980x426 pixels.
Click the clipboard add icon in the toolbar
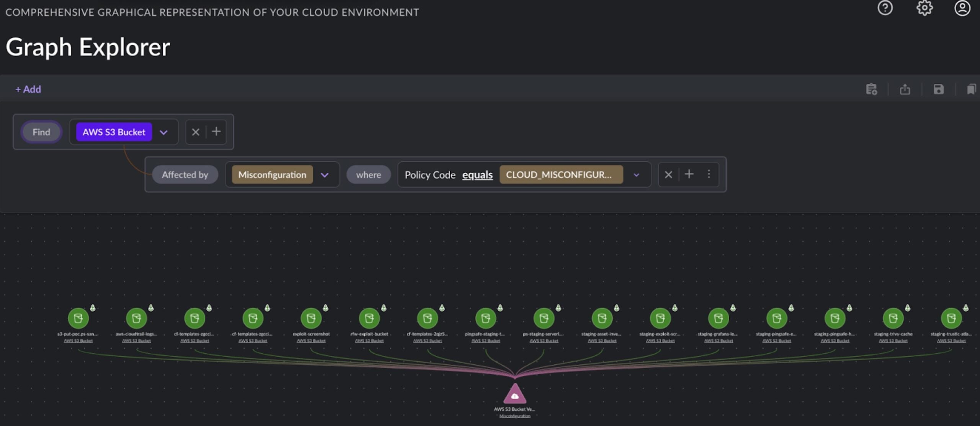click(871, 89)
